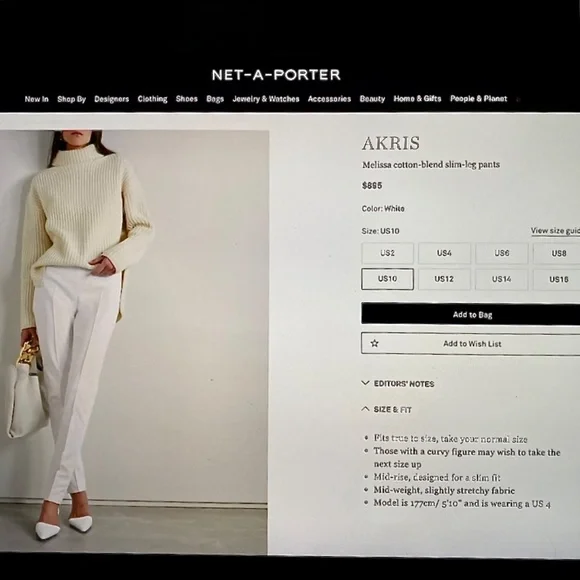Image resolution: width=580 pixels, height=580 pixels.
Task: Open the Designers menu
Action: pyautogui.click(x=111, y=99)
